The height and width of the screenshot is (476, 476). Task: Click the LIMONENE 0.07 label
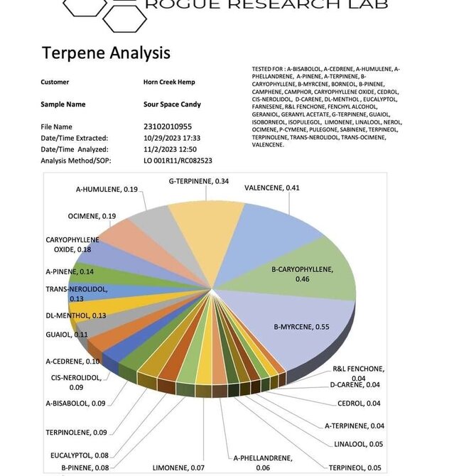point(178,467)
